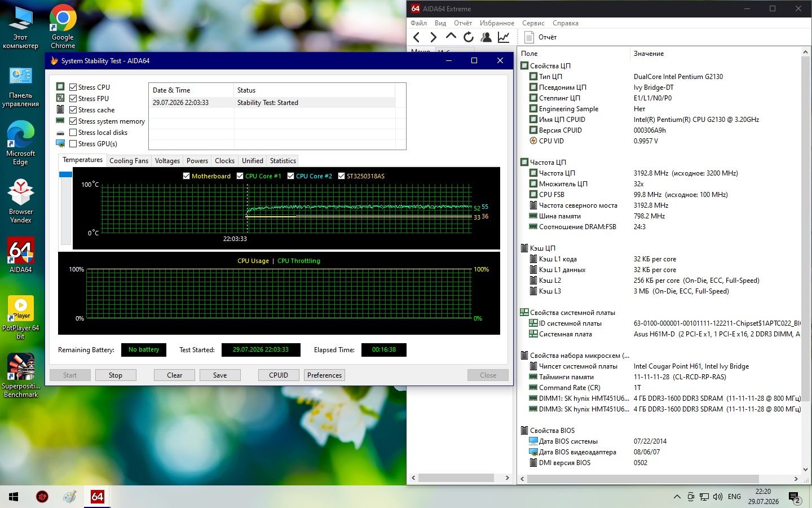The image size is (812, 508).
Task: Enable Stress GPU(s) checkbox
Action: (73, 143)
